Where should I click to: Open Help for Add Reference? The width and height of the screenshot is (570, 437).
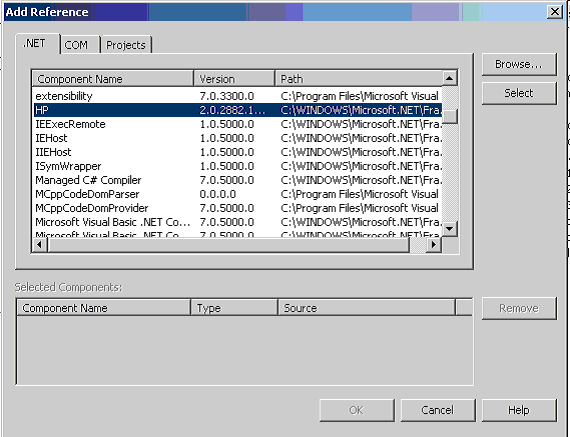(519, 410)
